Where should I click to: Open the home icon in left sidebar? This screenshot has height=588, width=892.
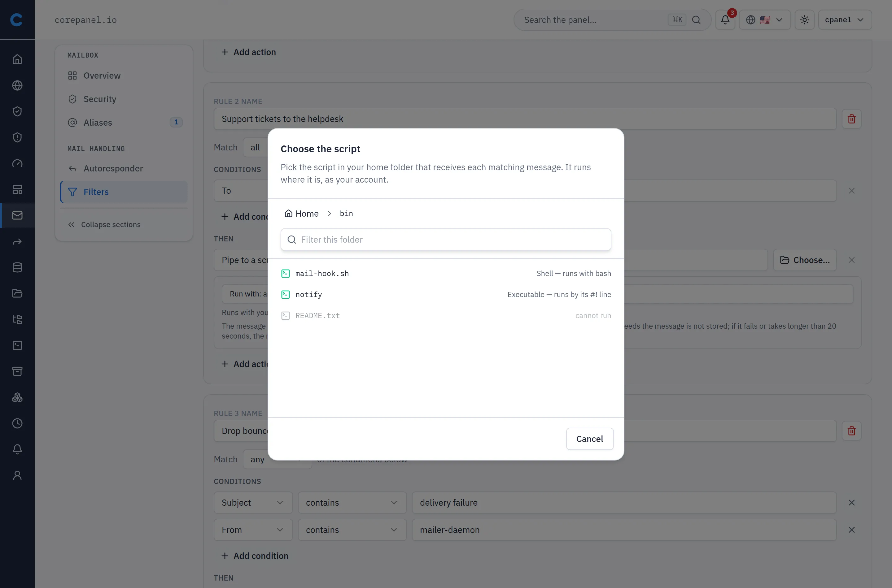pyautogui.click(x=17, y=59)
